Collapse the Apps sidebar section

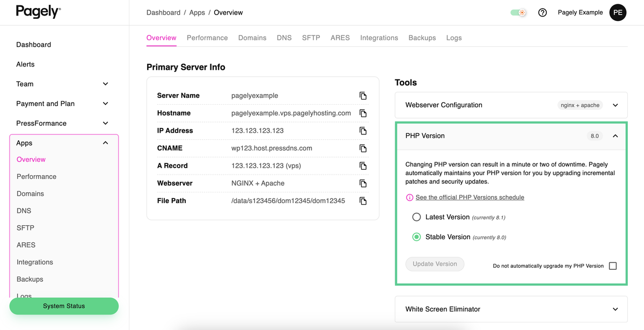tap(105, 143)
